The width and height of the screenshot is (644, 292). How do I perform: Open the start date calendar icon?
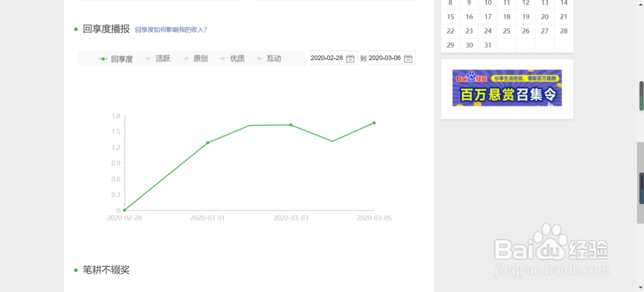pyautogui.click(x=350, y=59)
